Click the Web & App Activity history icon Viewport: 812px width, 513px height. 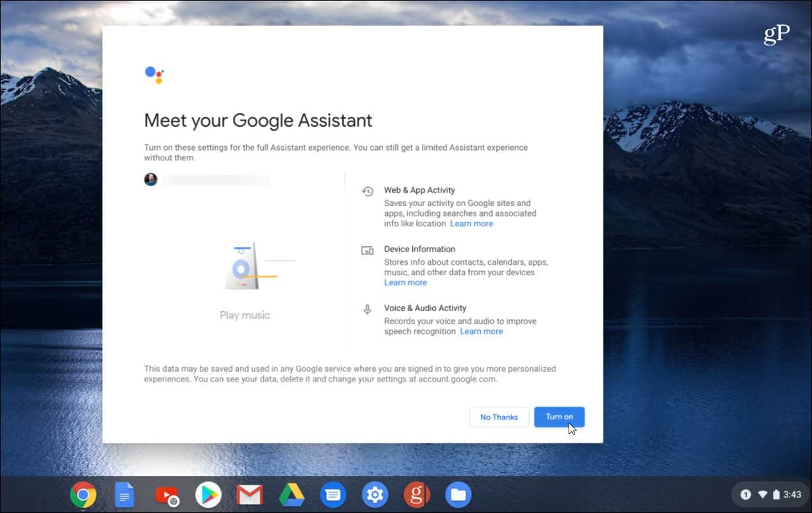pyautogui.click(x=367, y=191)
